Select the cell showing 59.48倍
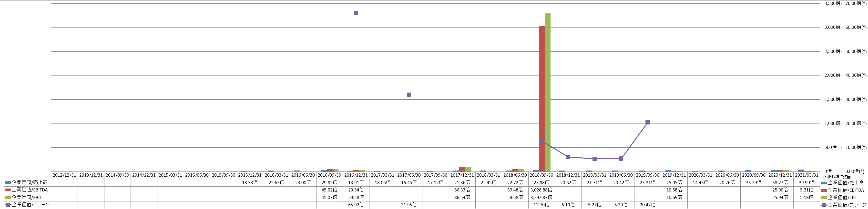The height and width of the screenshot is (209, 868). [515, 190]
